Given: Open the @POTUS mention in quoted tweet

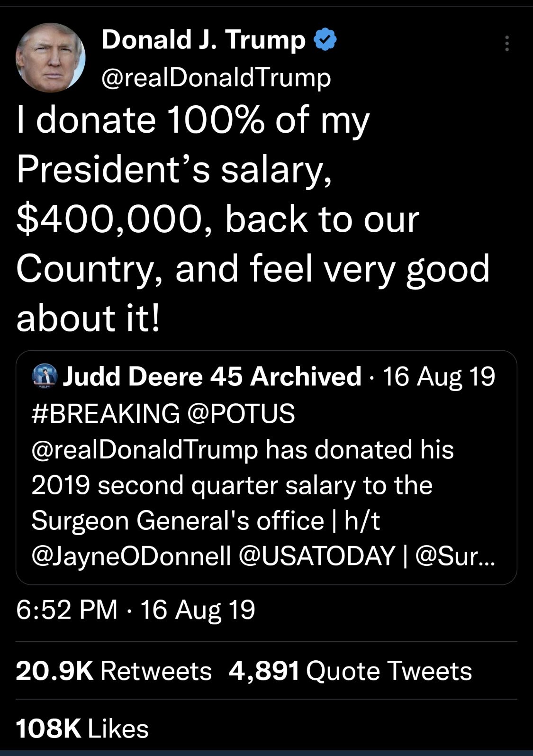Looking at the screenshot, I should point(241,413).
